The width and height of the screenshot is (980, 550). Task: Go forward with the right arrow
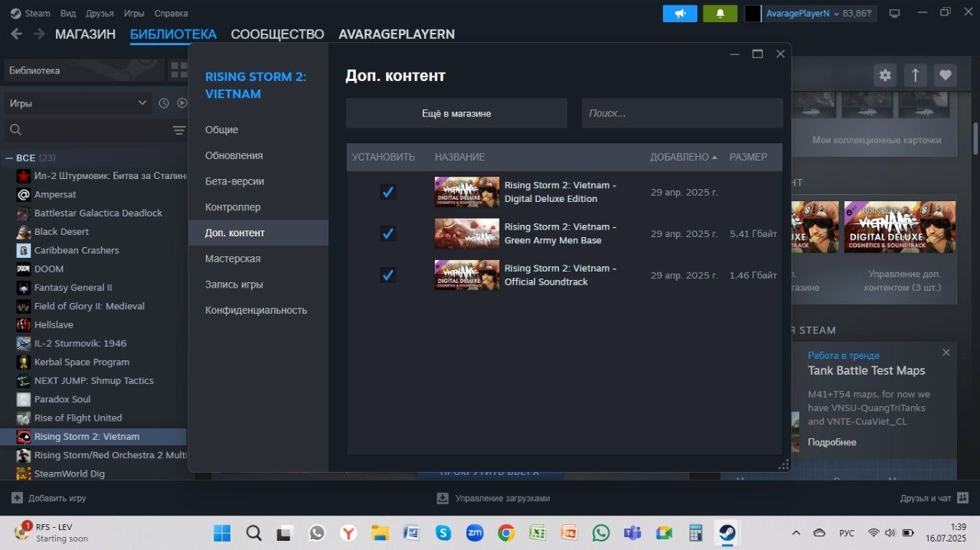(x=38, y=34)
